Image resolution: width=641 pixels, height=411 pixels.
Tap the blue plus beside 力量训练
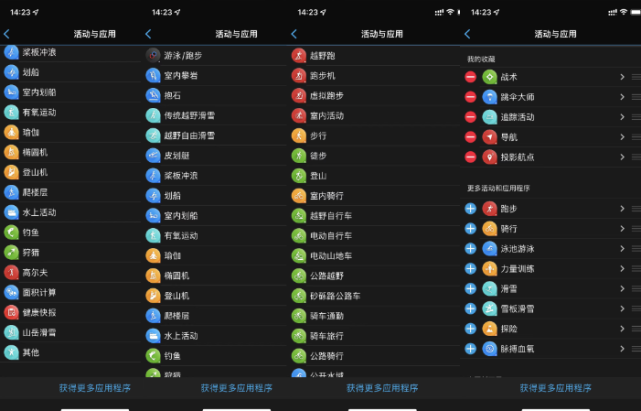(471, 269)
